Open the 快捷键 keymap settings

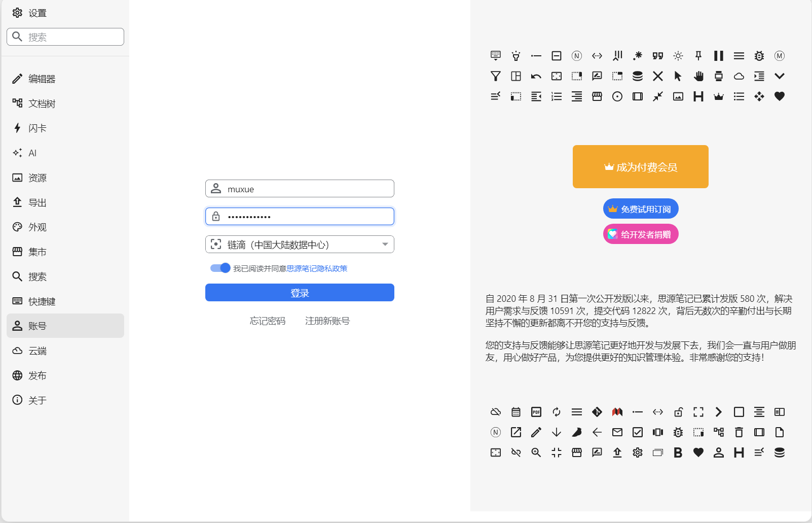coord(65,301)
